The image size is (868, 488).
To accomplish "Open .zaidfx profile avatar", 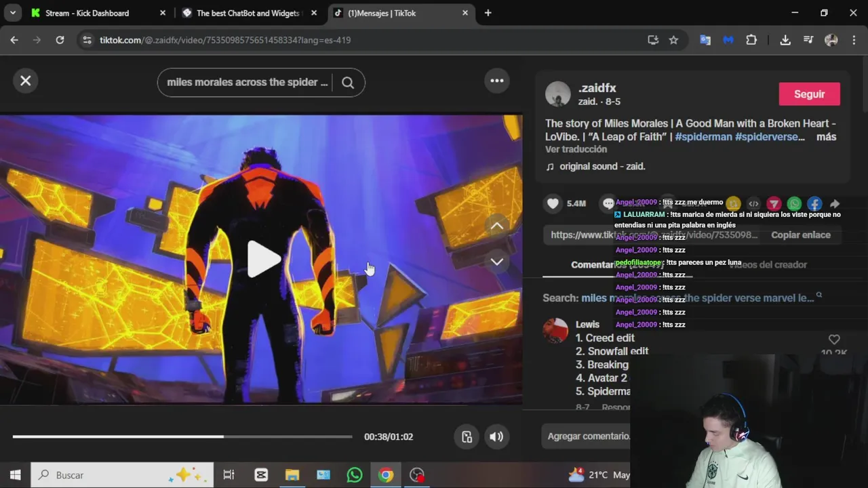I will (558, 94).
